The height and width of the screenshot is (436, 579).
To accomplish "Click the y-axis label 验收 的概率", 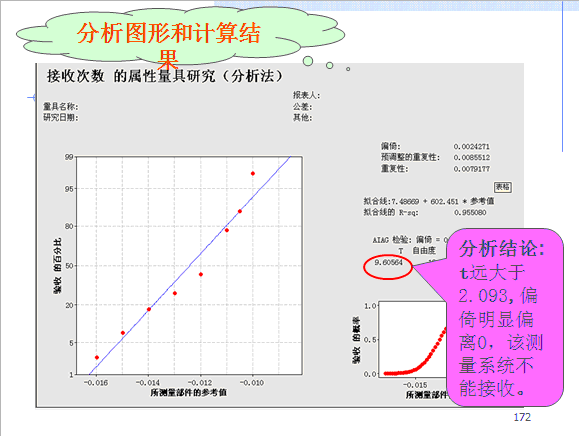I will click(x=356, y=340).
